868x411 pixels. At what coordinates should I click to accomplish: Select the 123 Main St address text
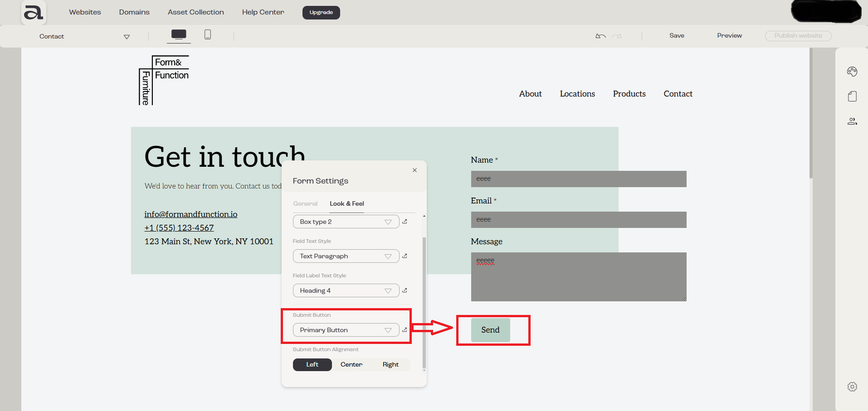(x=209, y=242)
